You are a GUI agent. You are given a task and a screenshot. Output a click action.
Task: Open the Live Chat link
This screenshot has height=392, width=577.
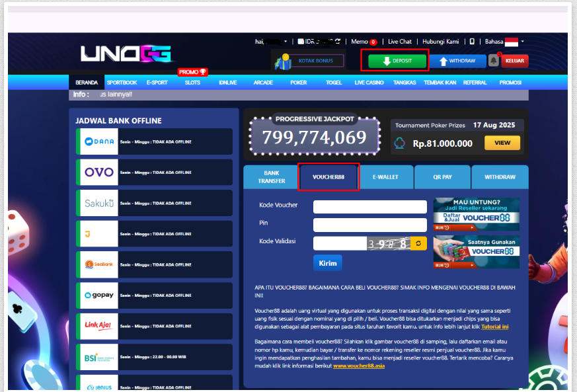click(400, 42)
